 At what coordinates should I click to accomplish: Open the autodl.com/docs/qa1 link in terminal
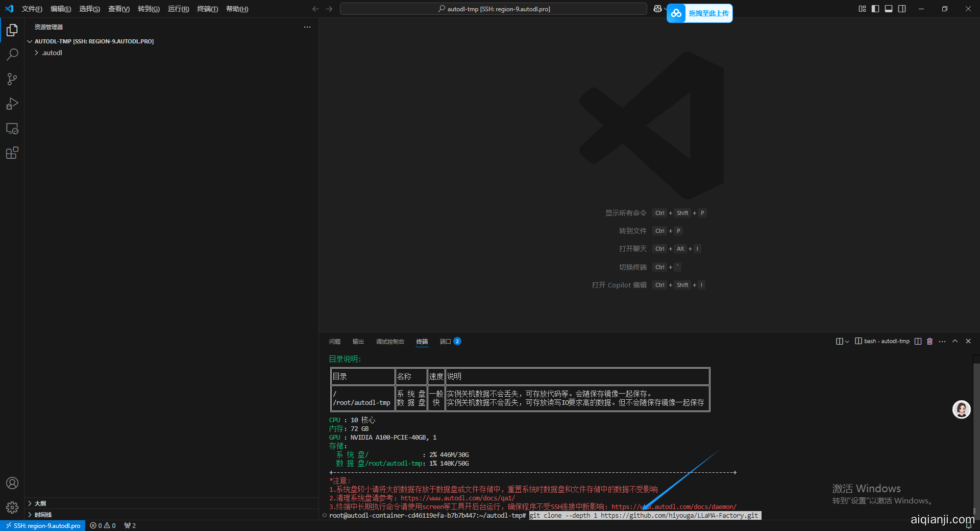(x=457, y=498)
